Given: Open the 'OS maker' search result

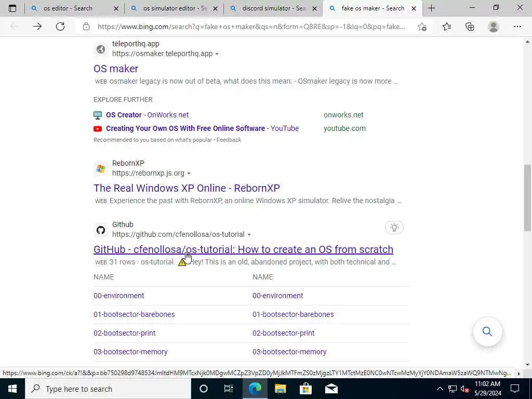Looking at the screenshot, I should pyautogui.click(x=116, y=69).
